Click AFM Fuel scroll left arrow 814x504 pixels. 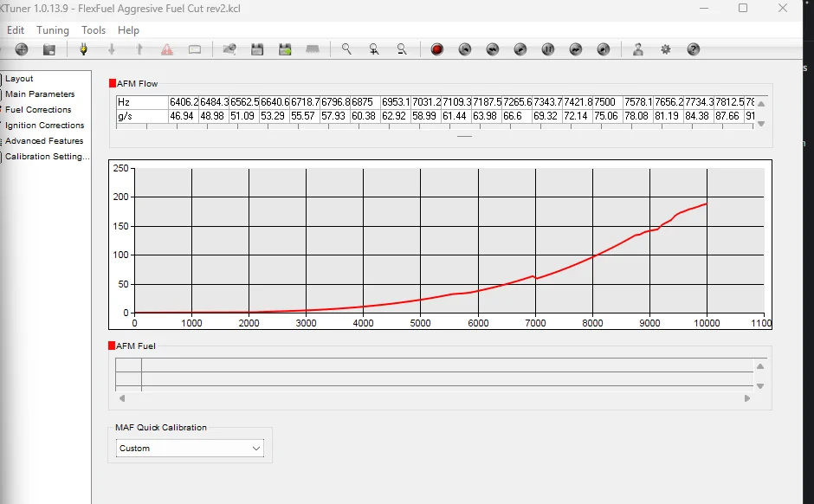(122, 398)
